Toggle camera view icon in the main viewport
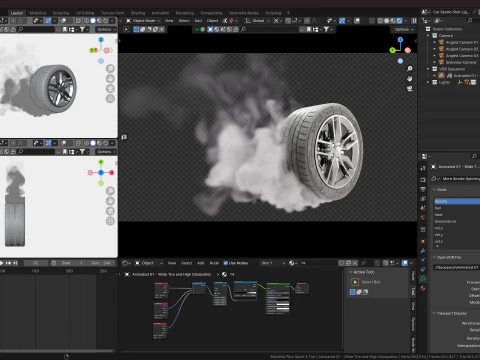480x360 pixels. 410,89
